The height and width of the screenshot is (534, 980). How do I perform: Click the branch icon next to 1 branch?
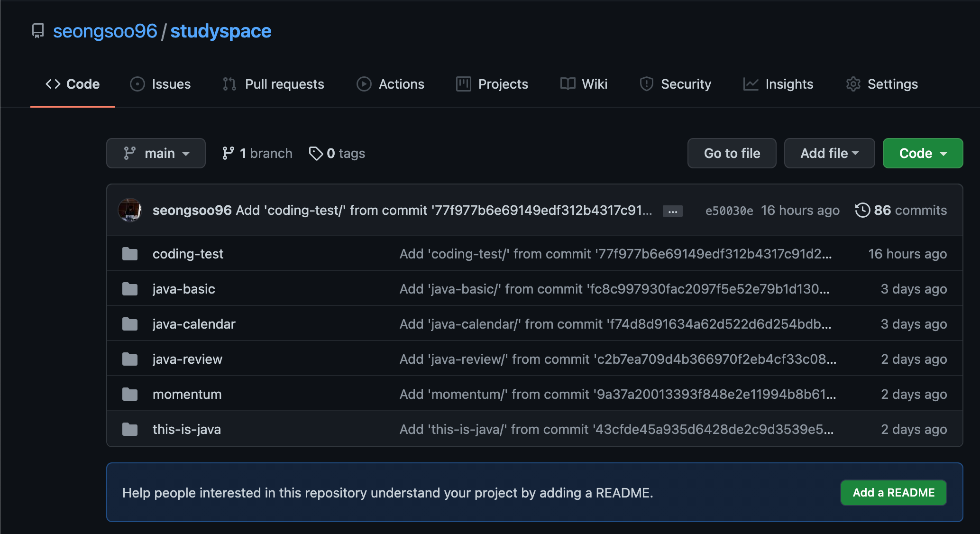[228, 153]
